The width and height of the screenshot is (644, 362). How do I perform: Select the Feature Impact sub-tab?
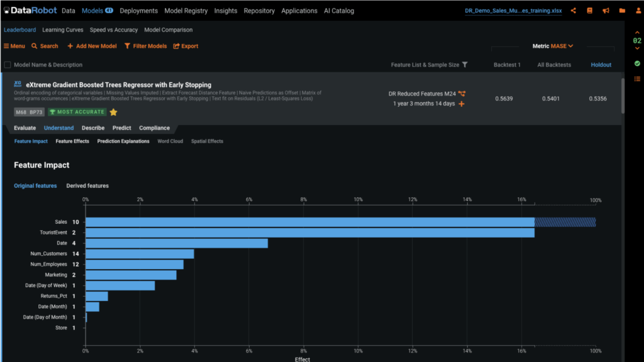point(31,141)
